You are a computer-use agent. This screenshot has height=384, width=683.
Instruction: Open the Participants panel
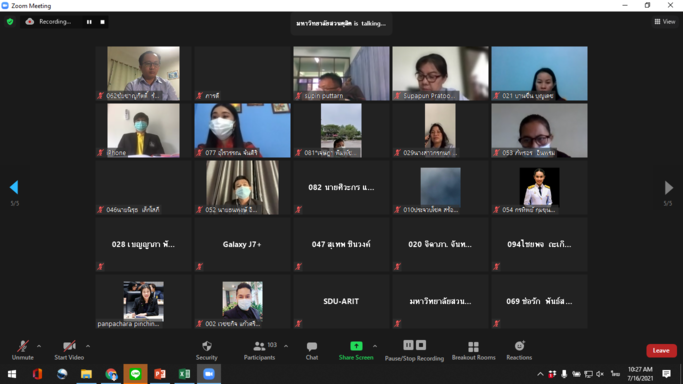point(260,350)
